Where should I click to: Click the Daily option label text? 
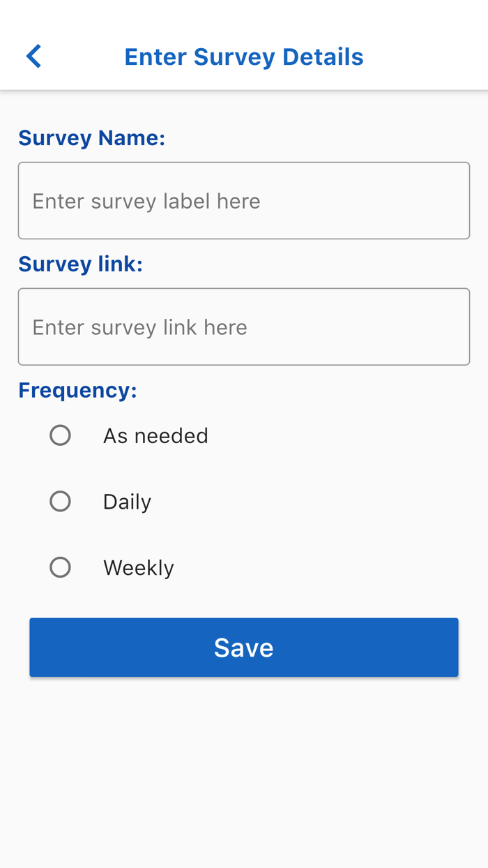coord(127,501)
